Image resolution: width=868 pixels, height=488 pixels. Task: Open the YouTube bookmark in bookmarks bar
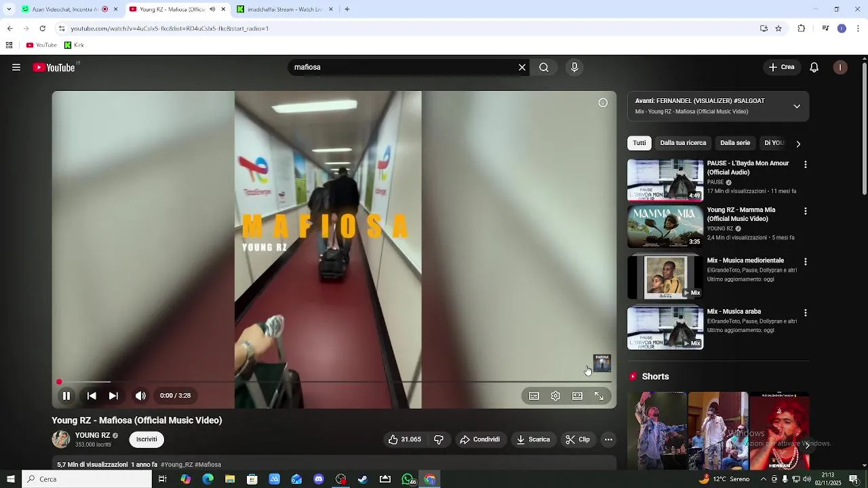coord(41,45)
